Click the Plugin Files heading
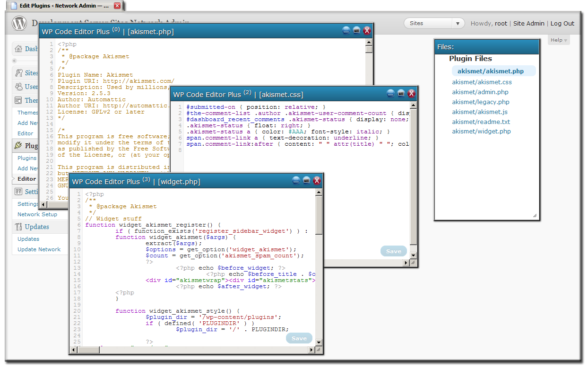588x370 pixels. pos(470,59)
